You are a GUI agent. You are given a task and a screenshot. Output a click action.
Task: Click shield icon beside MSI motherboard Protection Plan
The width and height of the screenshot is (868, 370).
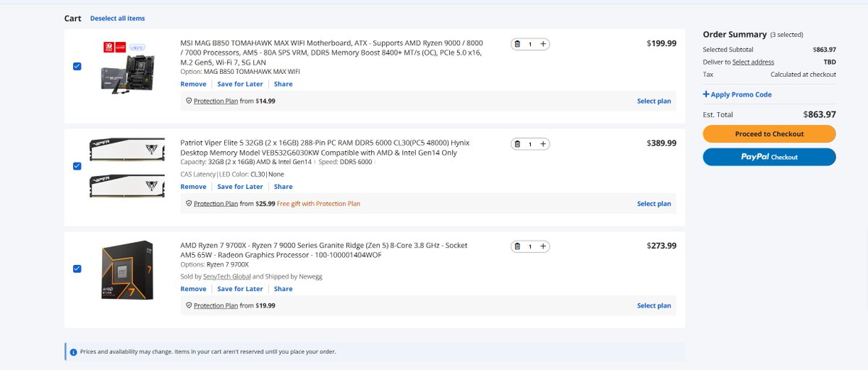point(189,101)
